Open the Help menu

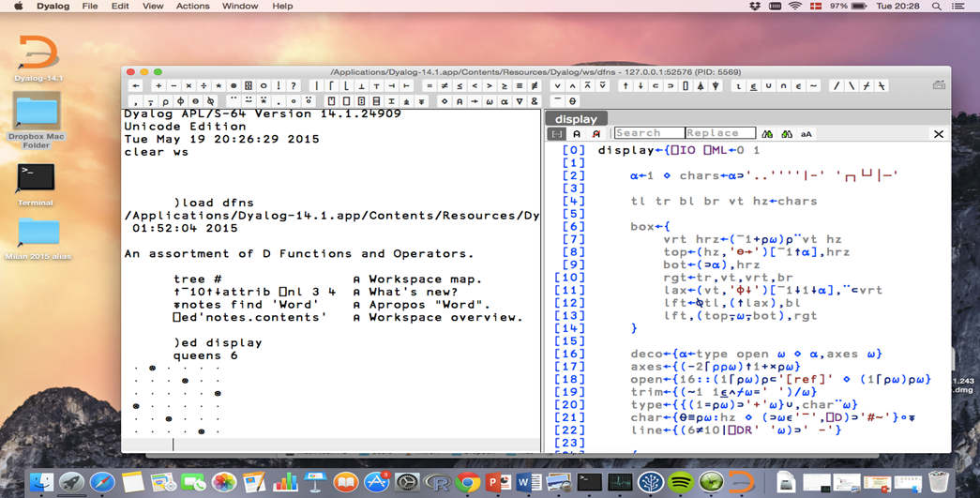(282, 7)
